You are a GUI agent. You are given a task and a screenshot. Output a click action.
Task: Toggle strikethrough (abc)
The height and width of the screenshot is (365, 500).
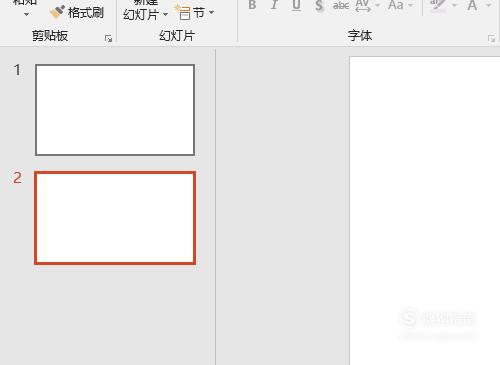tap(341, 5)
